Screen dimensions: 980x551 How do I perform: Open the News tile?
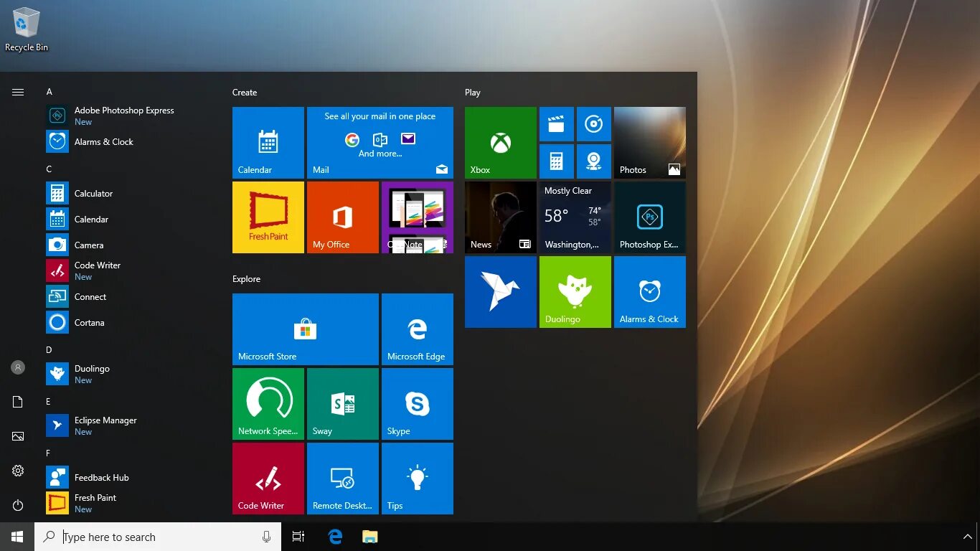click(501, 217)
